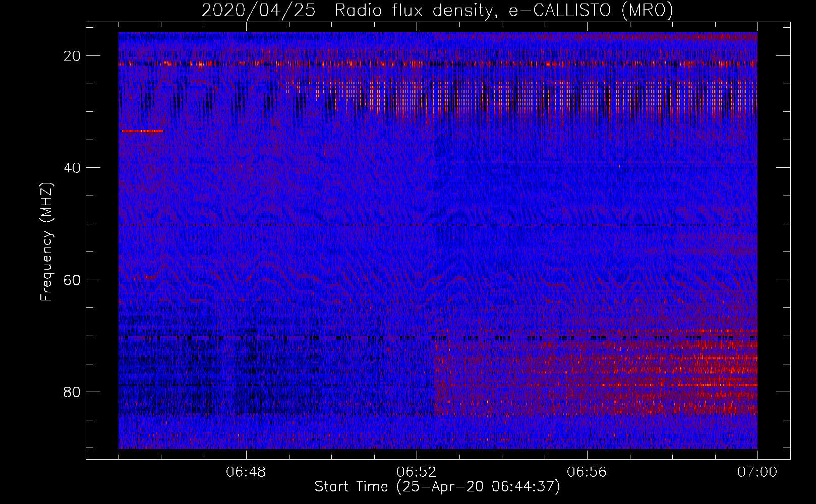This screenshot has width=816, height=504.
Task: Click the short bright red line near 33 MHz
Action: click(x=142, y=131)
